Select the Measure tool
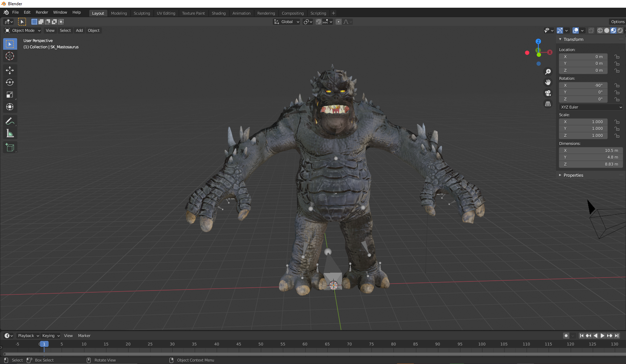The image size is (626, 364). click(10, 133)
